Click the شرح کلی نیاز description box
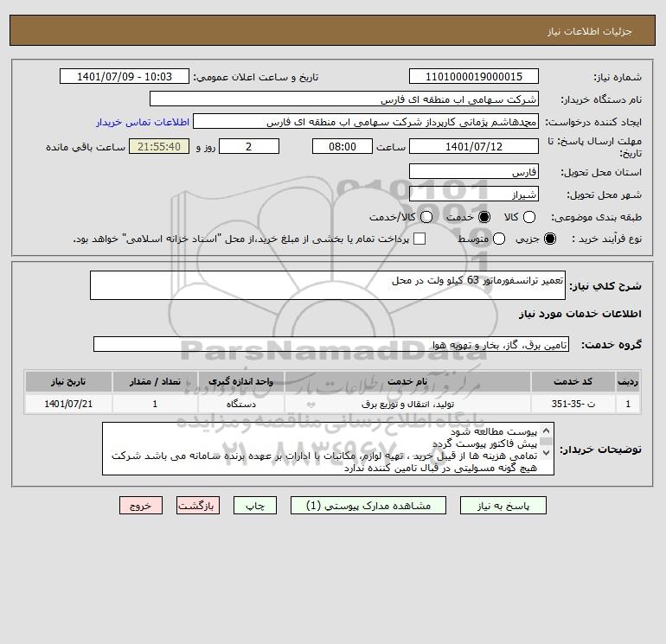The width and height of the screenshot is (666, 644). coord(328,285)
